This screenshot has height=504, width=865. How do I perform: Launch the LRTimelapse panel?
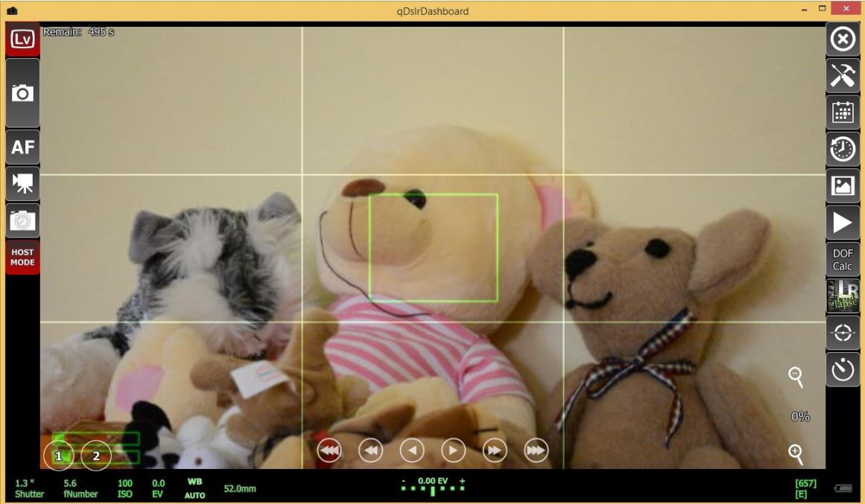pos(843,293)
